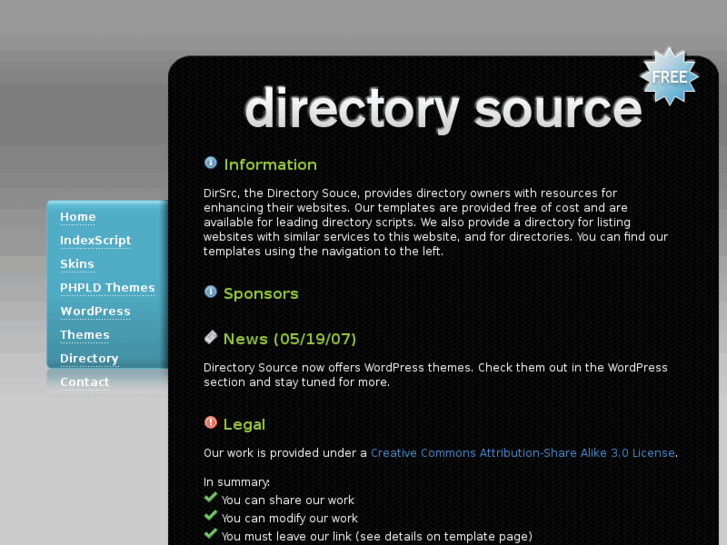Click the paragraph starting 'DirSrc, the Directory Souce'

click(435, 222)
